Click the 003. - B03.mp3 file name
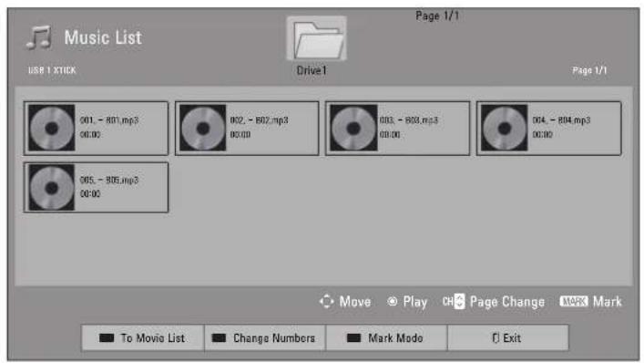This screenshot has width=644, height=363. pos(409,120)
